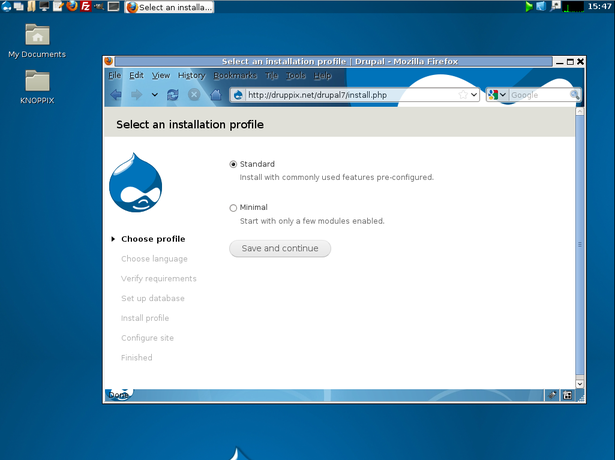The height and width of the screenshot is (460, 615).
Task: Launch Firefox from the taskbar launcher
Action: [x=72, y=6]
